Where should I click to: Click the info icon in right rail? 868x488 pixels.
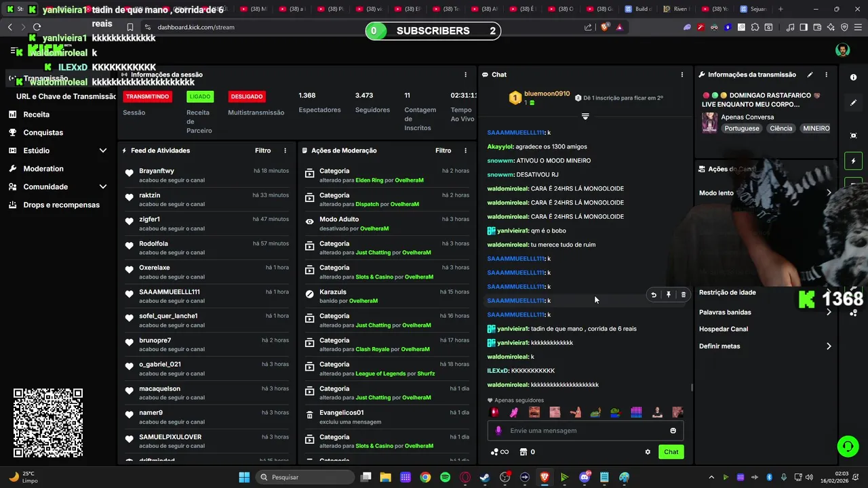tap(853, 77)
